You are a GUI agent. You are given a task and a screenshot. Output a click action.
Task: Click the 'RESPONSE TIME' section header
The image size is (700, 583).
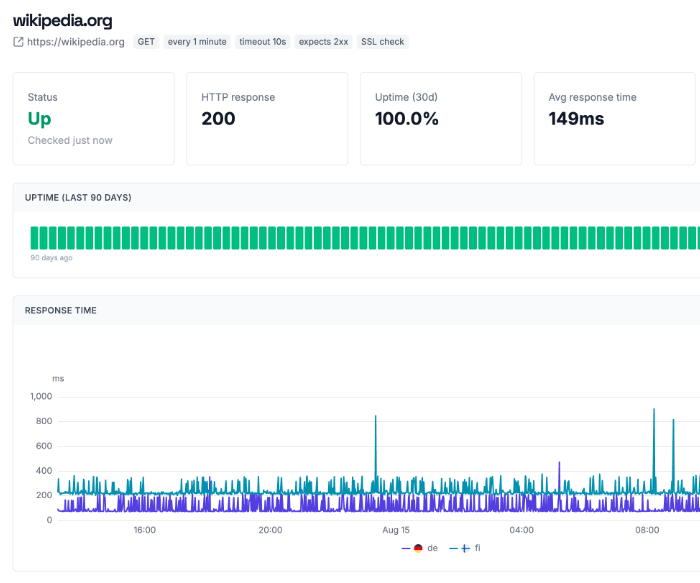61,311
